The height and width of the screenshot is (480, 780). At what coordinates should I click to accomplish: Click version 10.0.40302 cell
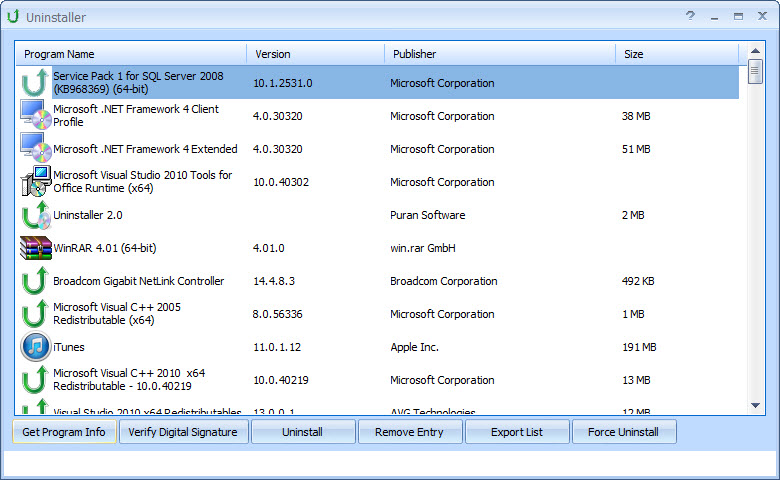click(281, 182)
